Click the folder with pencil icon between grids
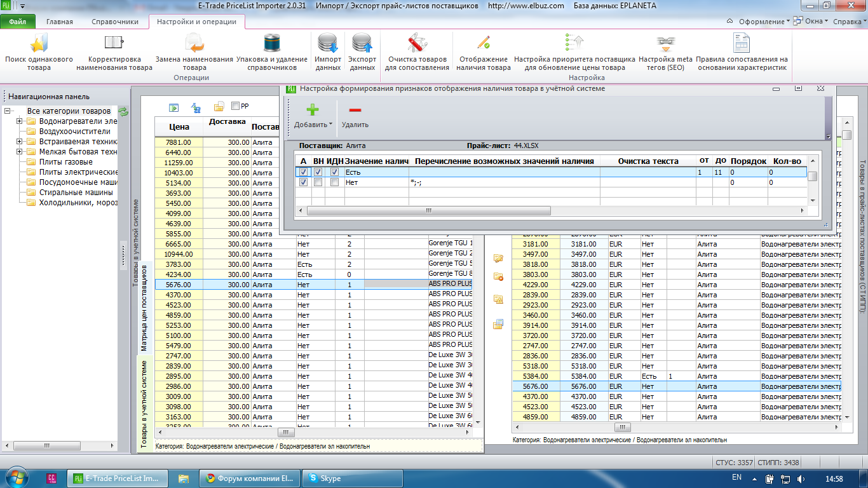868x488 pixels. [498, 258]
